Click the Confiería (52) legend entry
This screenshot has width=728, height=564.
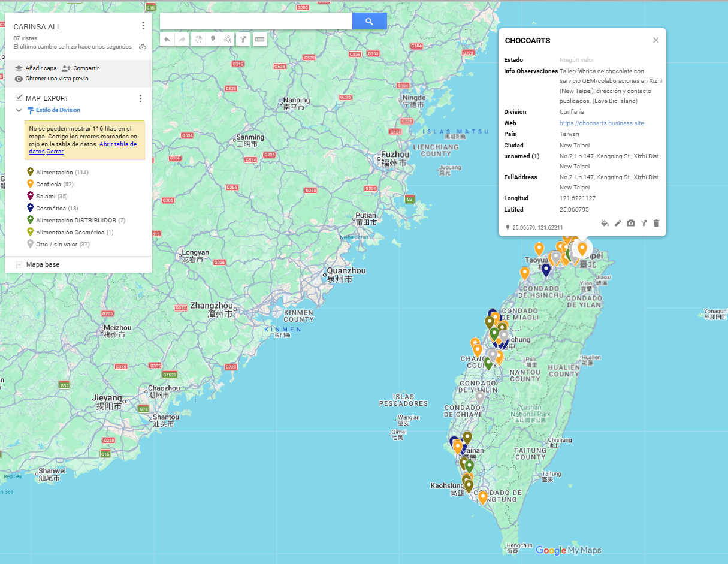click(55, 185)
